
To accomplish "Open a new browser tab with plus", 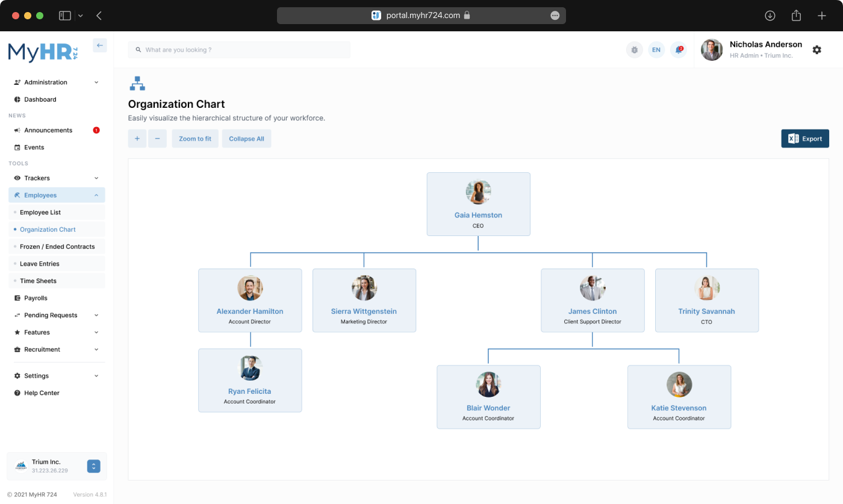I will click(822, 16).
